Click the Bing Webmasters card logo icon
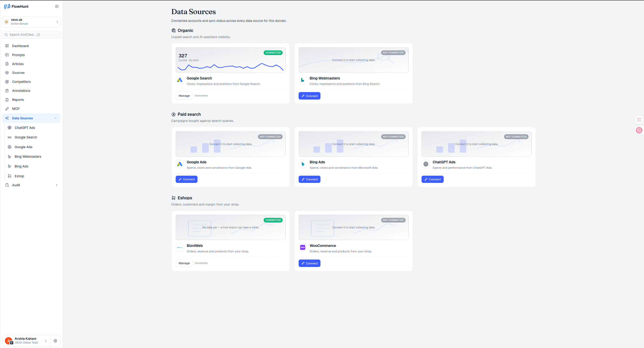This screenshot has height=348, width=644. coord(303,80)
